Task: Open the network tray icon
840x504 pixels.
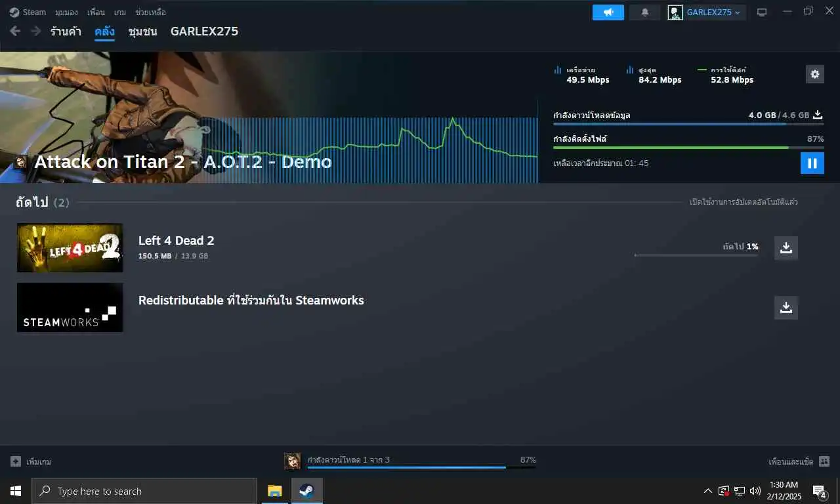Action: point(740,491)
